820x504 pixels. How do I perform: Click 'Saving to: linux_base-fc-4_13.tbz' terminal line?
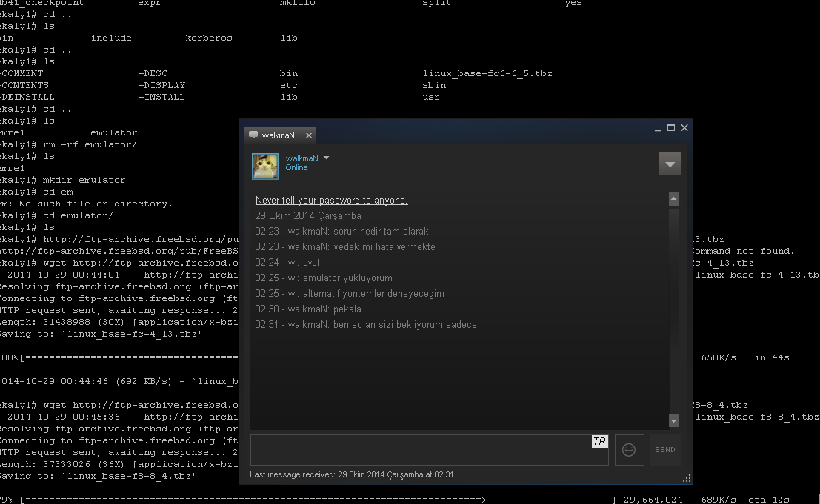101,335
